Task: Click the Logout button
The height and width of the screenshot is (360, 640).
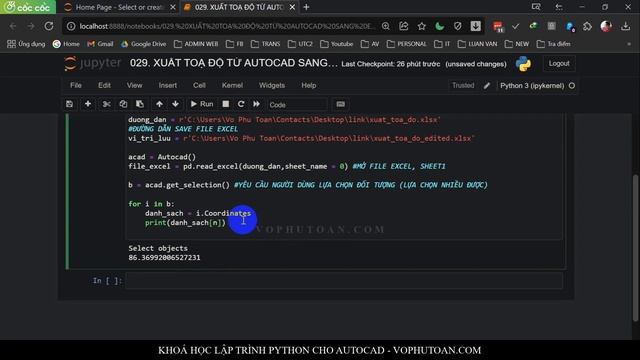Action: tap(559, 64)
